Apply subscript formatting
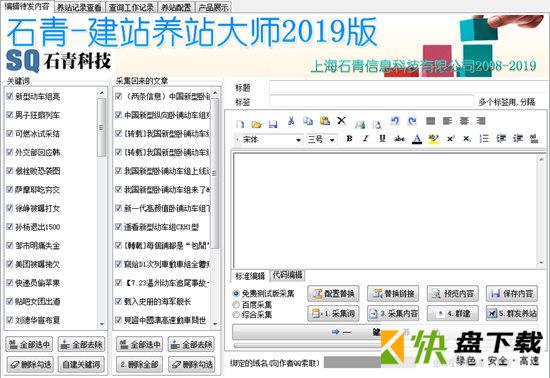 coord(467,139)
